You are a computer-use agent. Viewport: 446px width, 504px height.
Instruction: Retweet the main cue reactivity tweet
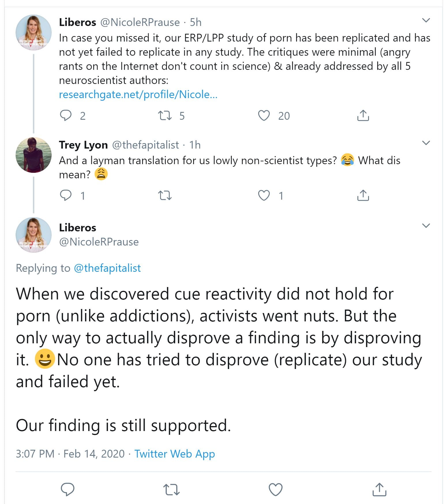coord(171,490)
